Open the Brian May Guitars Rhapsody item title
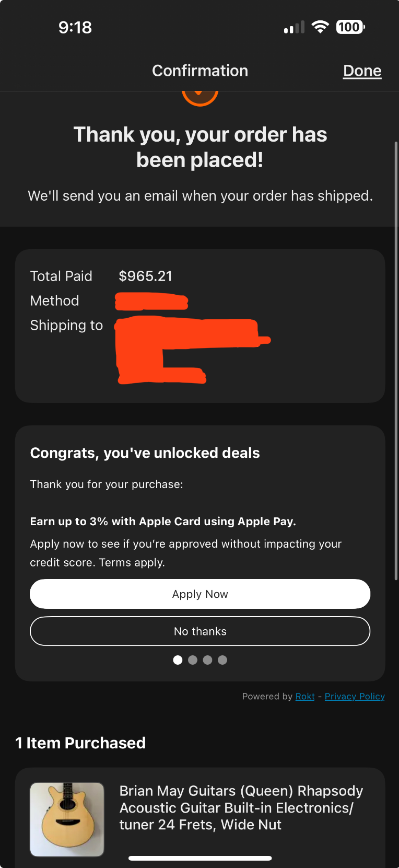 pos(241,808)
